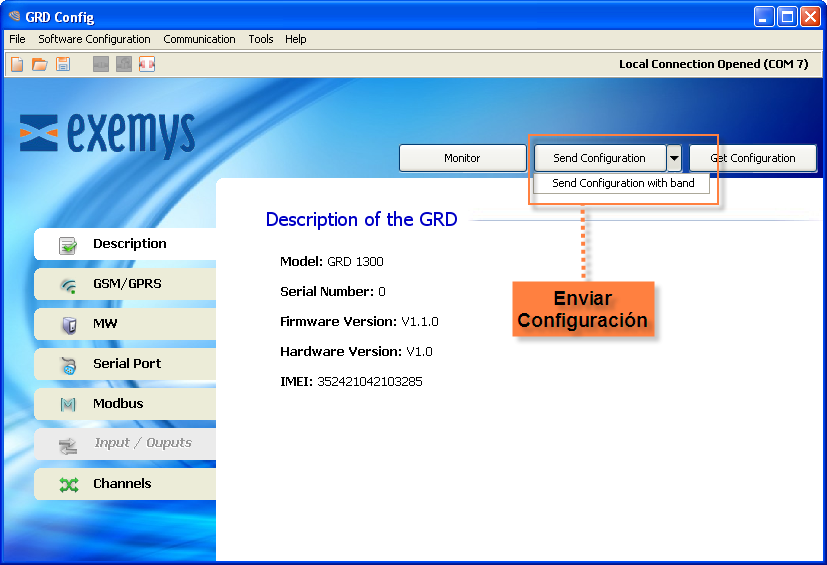The height and width of the screenshot is (565, 827).
Task: Click the MW shield icon in sidebar
Action: (68, 325)
